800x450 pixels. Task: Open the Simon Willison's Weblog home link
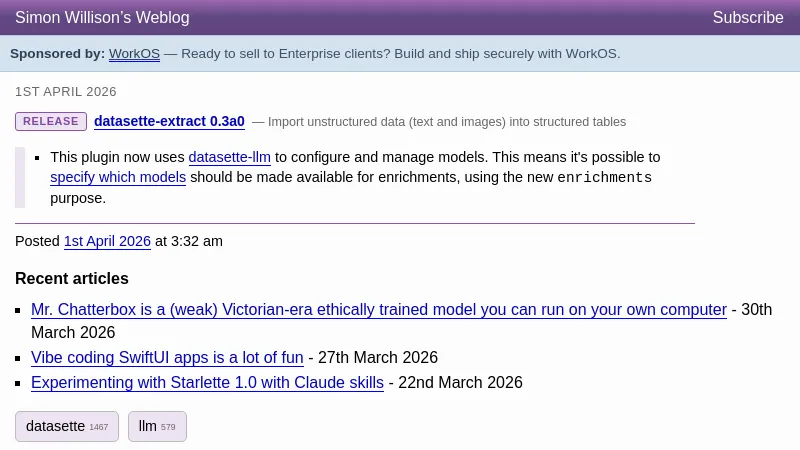click(x=102, y=18)
